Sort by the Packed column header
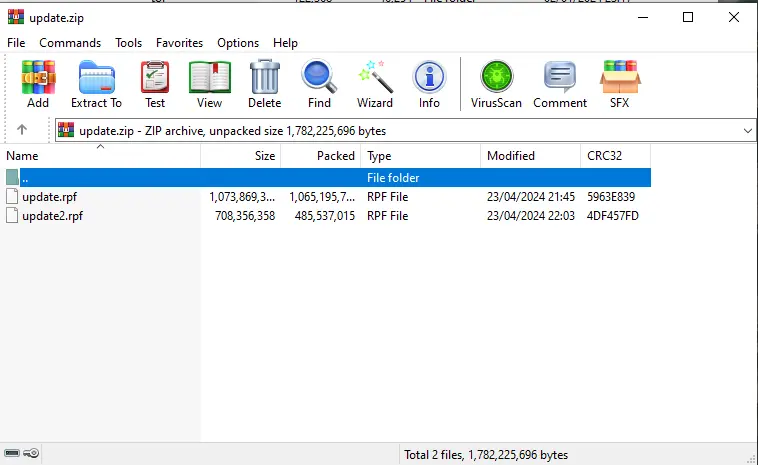Image resolution: width=758 pixels, height=465 pixels. point(321,156)
